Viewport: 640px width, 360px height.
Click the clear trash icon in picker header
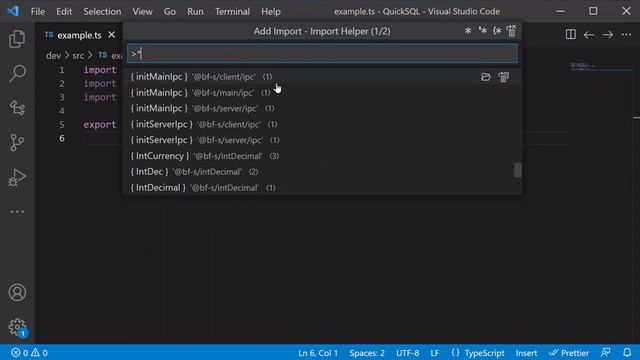(511, 30)
